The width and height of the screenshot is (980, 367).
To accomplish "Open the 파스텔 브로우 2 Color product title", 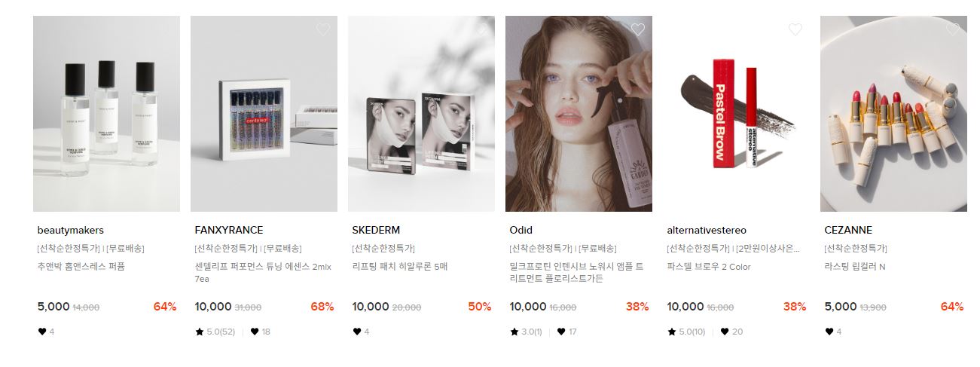I will [709, 267].
